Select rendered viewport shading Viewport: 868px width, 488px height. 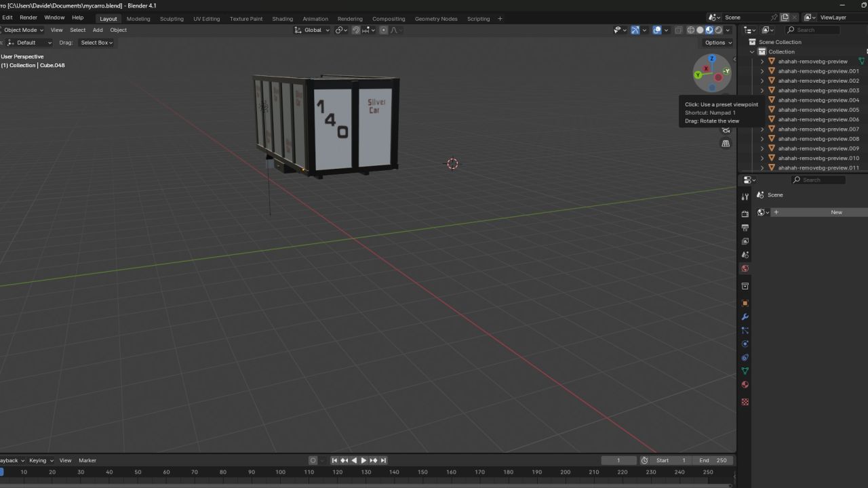(719, 30)
